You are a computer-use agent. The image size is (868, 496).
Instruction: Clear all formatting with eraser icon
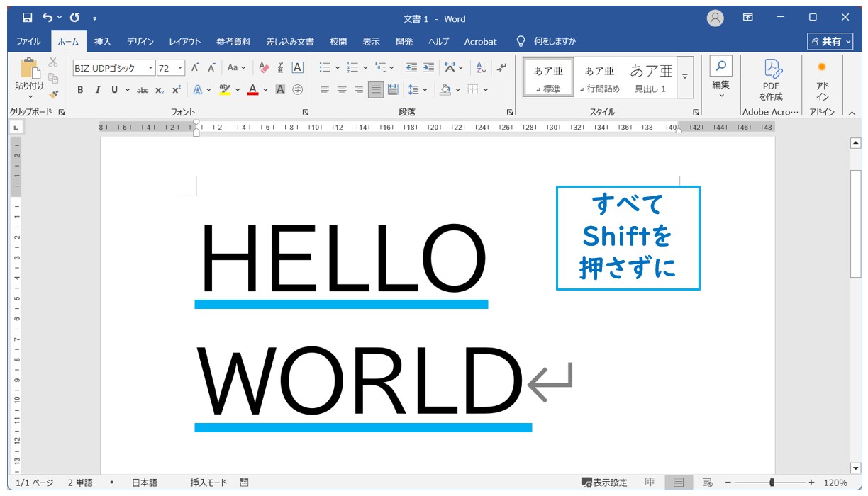click(265, 68)
